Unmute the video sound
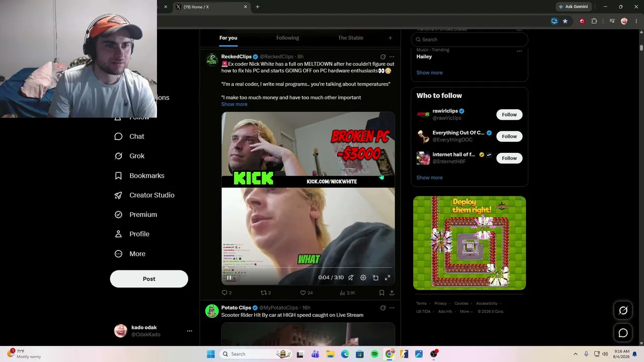This screenshot has height=362, width=644. 351,278
